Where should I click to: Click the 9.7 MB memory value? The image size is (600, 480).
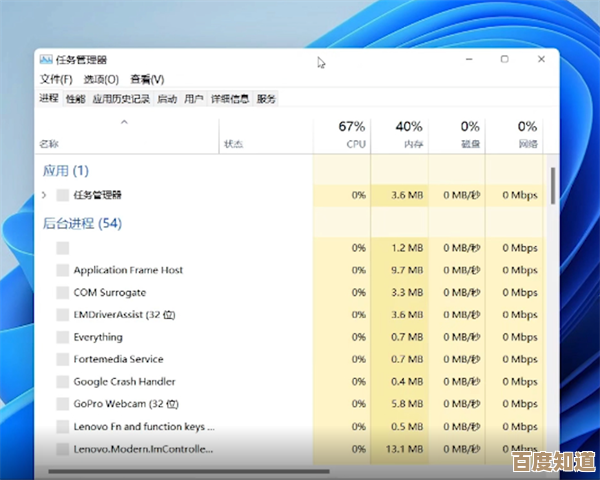click(407, 270)
